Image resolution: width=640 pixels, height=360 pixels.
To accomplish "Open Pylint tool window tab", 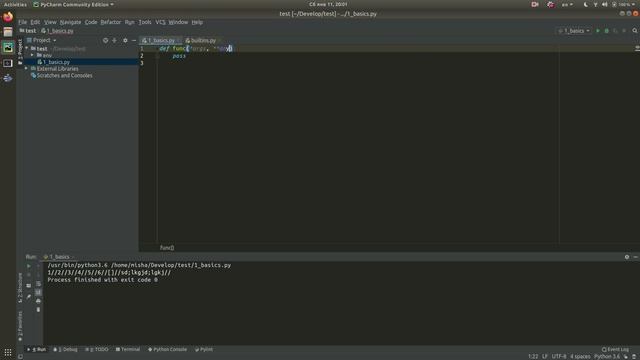I will [204, 349].
